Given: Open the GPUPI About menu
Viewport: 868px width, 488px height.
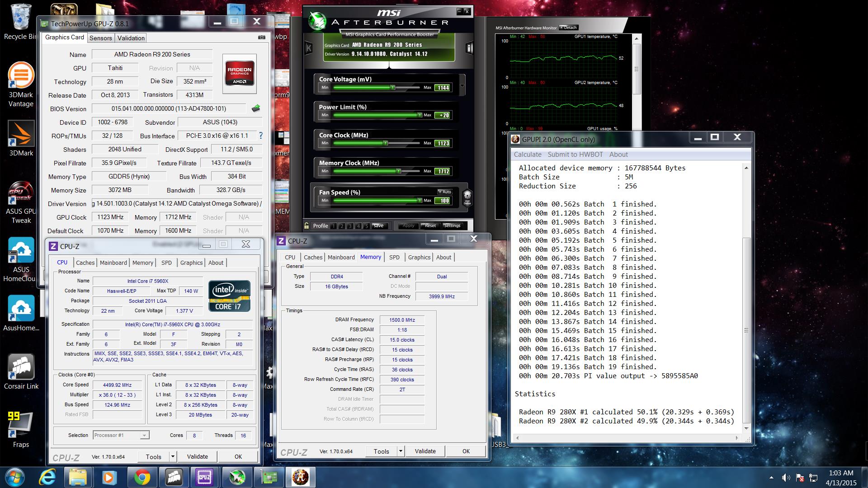Looking at the screenshot, I should point(618,154).
